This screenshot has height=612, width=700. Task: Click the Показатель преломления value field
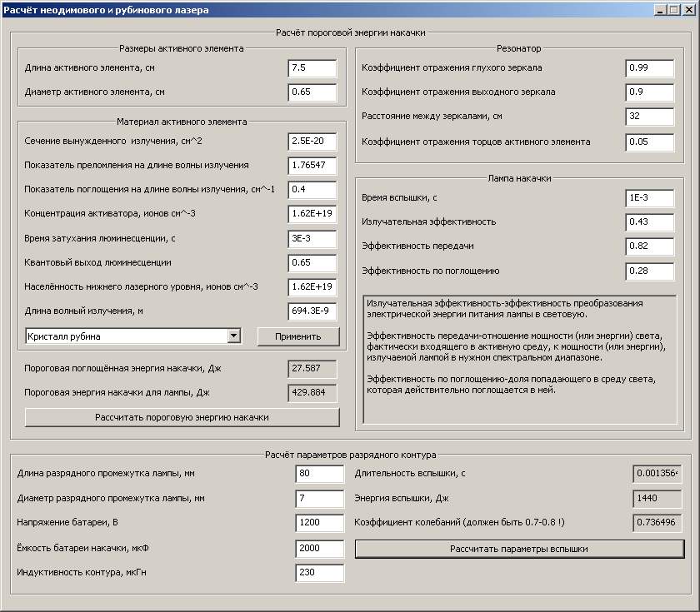312,166
